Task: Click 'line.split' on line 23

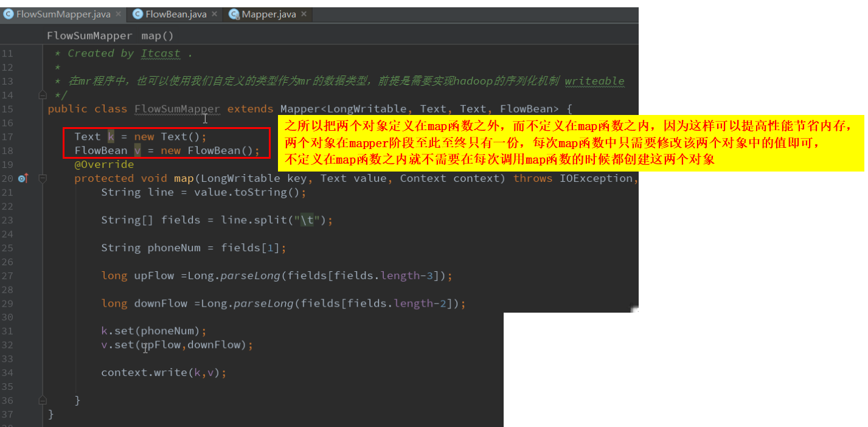Action: point(254,220)
